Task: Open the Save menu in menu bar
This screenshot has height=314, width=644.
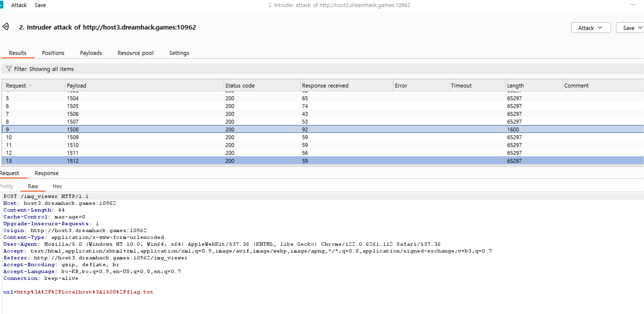Action: coord(40,5)
